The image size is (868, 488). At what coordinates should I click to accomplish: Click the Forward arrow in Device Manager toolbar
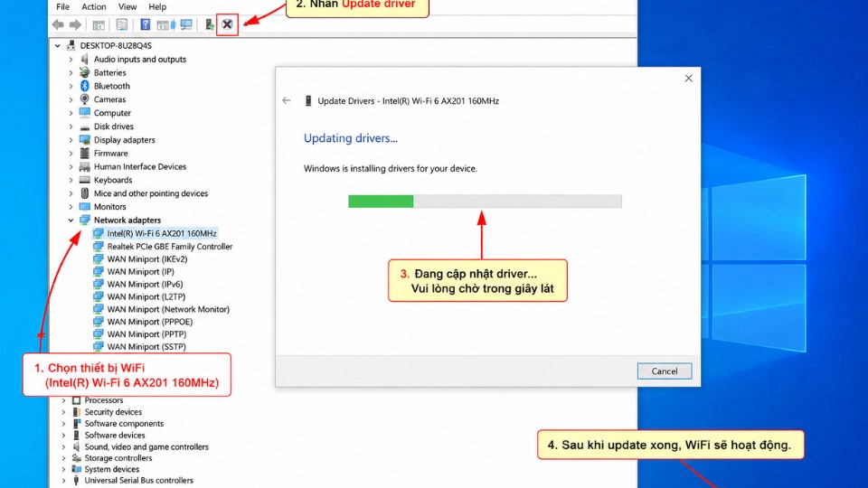75,24
